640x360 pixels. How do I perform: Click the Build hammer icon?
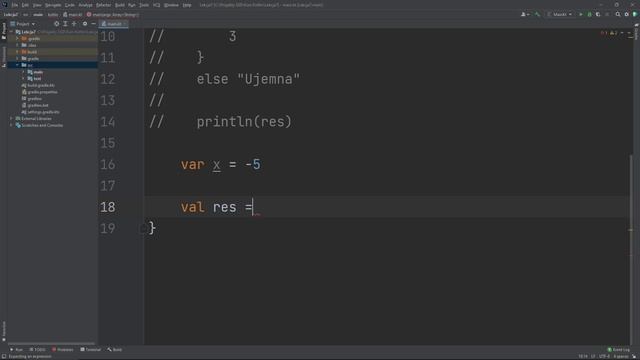538,14
